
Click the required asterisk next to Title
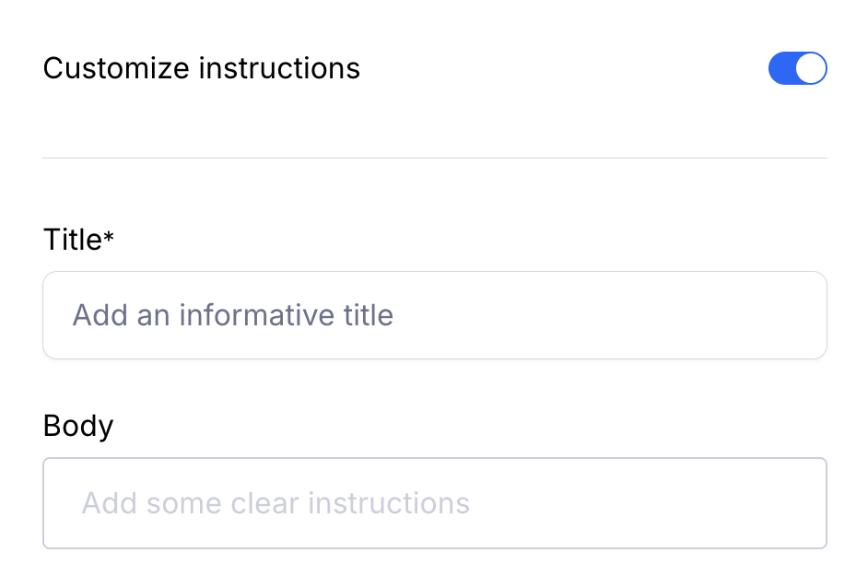(109, 237)
